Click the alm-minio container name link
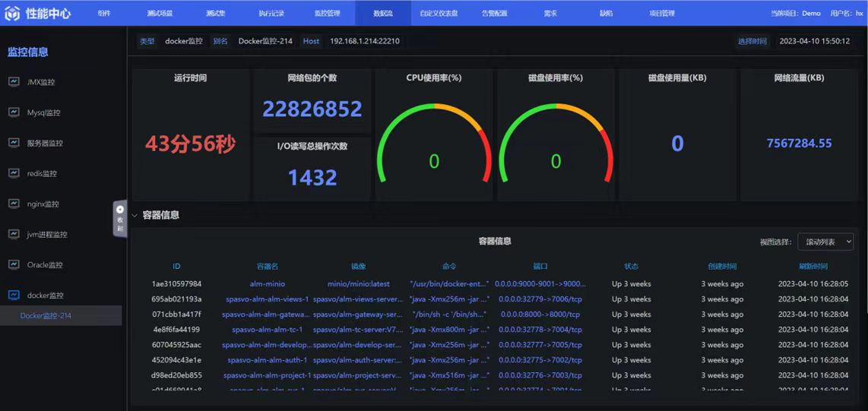Viewport: 868px width, 411px height. tap(267, 284)
